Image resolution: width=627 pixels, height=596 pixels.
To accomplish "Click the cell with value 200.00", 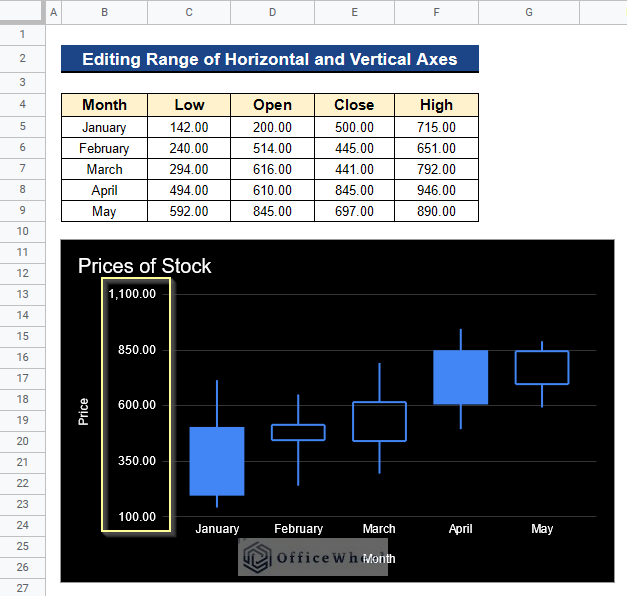I will (x=272, y=127).
